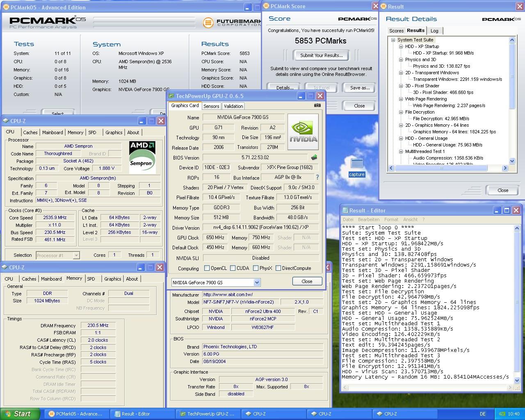The width and height of the screenshot is (525, 420).
Task: Switch to the Validation tab in GPU-Z
Action: coord(233,106)
